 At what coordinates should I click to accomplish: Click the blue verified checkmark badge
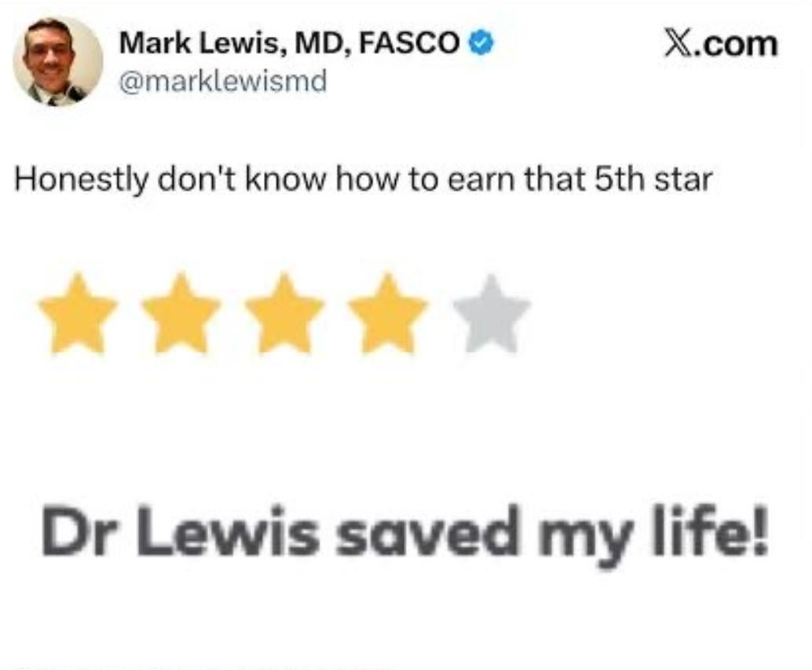[481, 43]
